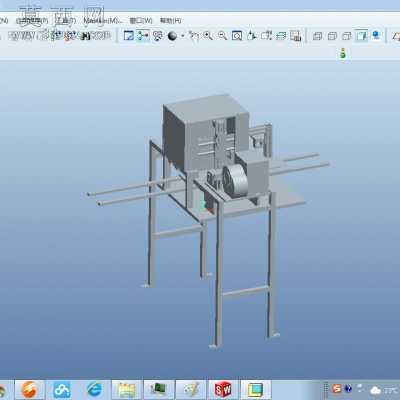Screen dimensions: 400x400
Task: Click the Sogou input tray icon
Action: pyautogui.click(x=337, y=388)
